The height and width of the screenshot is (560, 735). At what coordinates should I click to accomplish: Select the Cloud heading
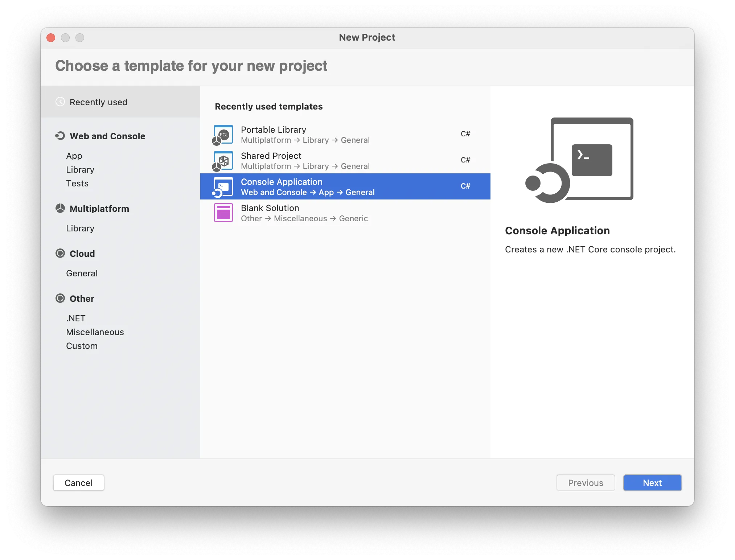(x=82, y=254)
